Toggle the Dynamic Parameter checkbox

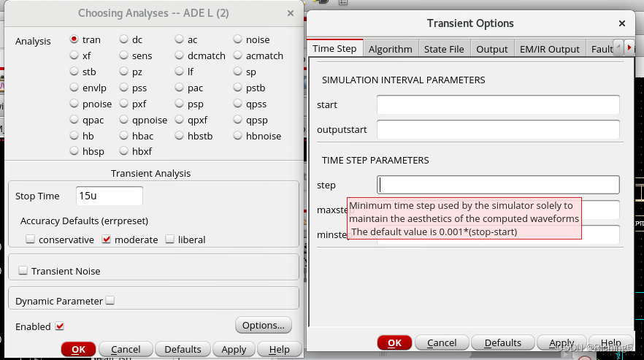(x=110, y=301)
